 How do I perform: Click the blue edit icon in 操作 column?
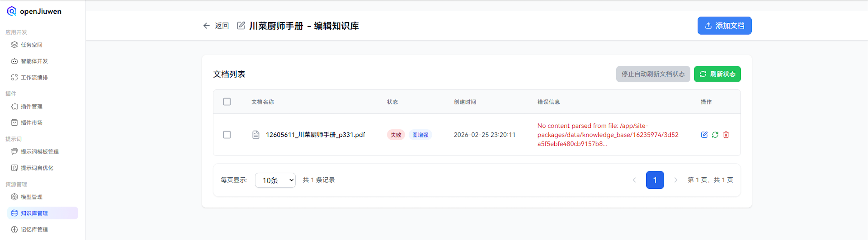[x=704, y=135]
